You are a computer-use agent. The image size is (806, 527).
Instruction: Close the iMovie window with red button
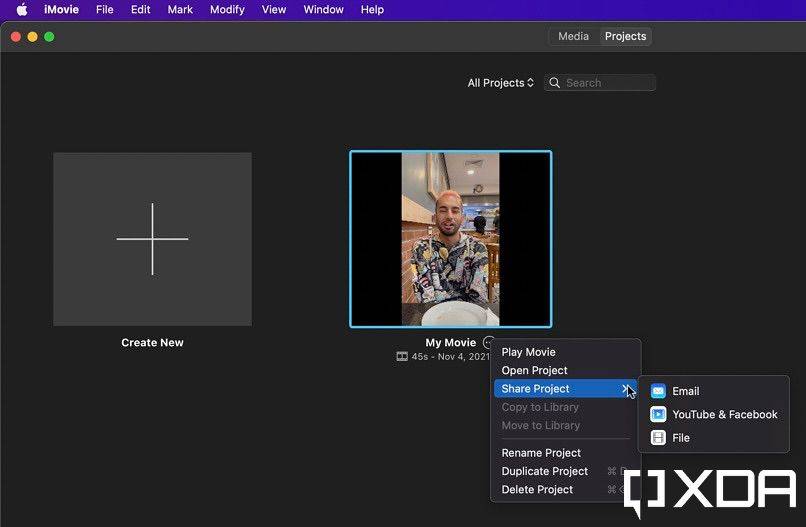[x=16, y=37]
